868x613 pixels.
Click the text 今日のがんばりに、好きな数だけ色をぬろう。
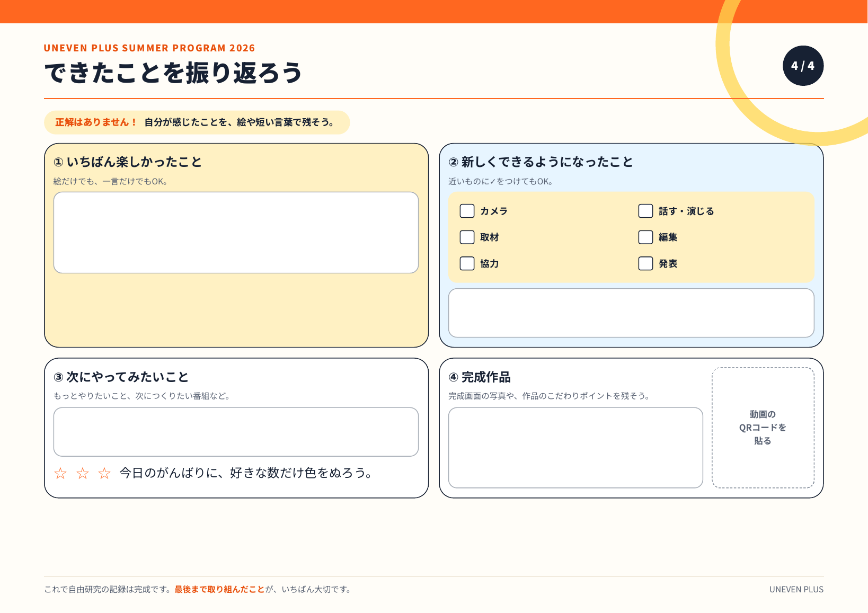[x=246, y=473]
